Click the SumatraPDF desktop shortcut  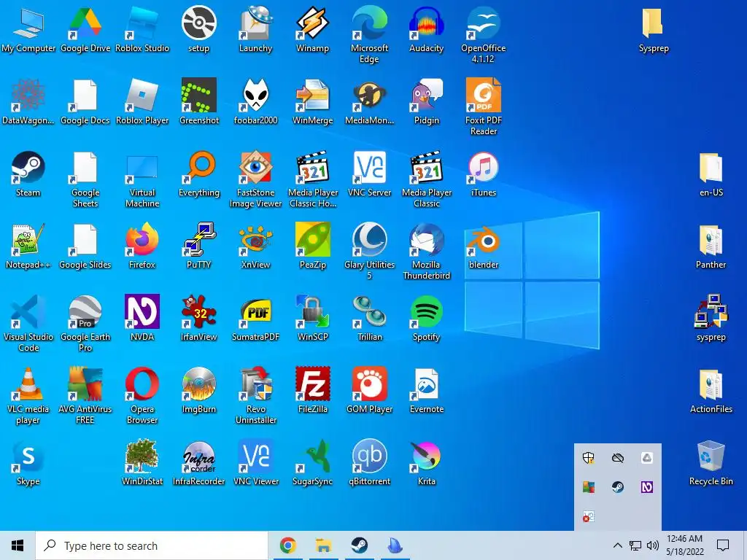coord(256,318)
